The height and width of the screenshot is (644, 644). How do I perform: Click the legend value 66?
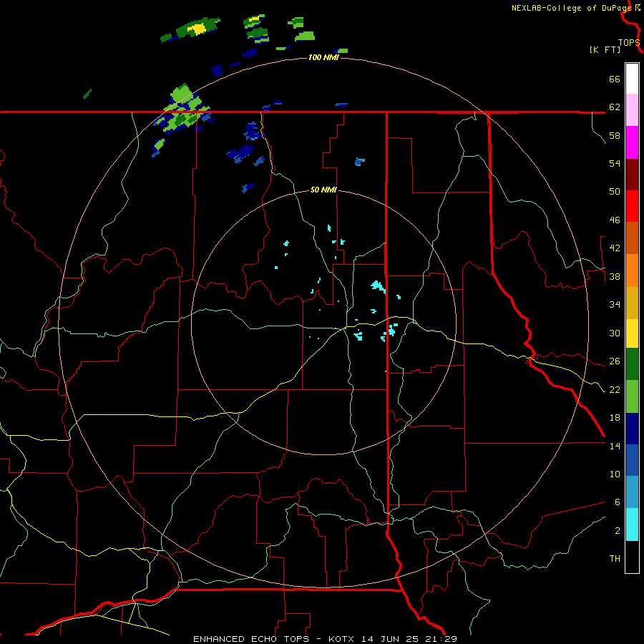[615, 79]
